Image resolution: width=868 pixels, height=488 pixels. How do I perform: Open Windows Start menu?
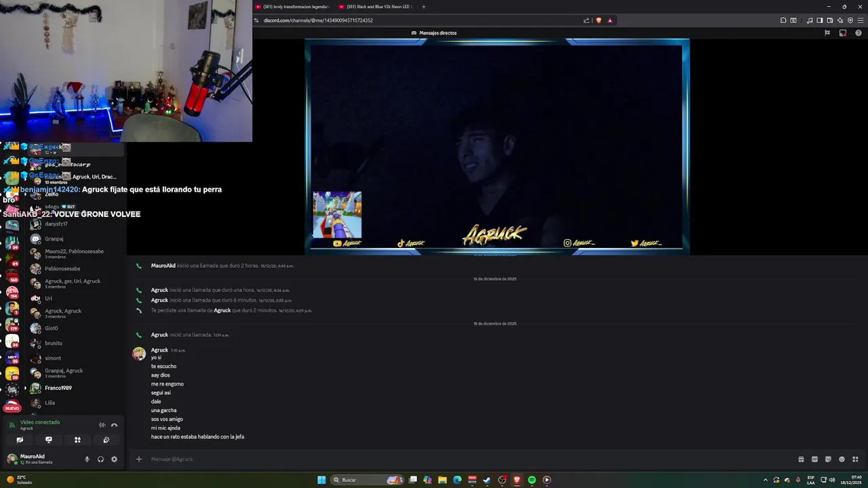[x=321, y=480]
